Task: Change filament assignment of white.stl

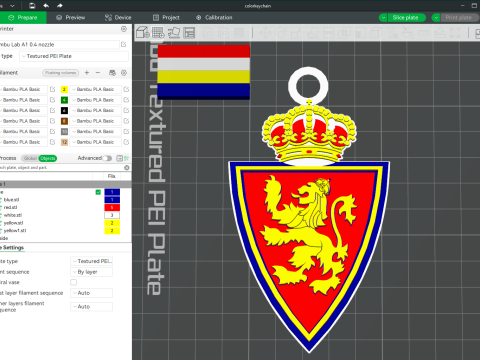Action: (x=112, y=215)
